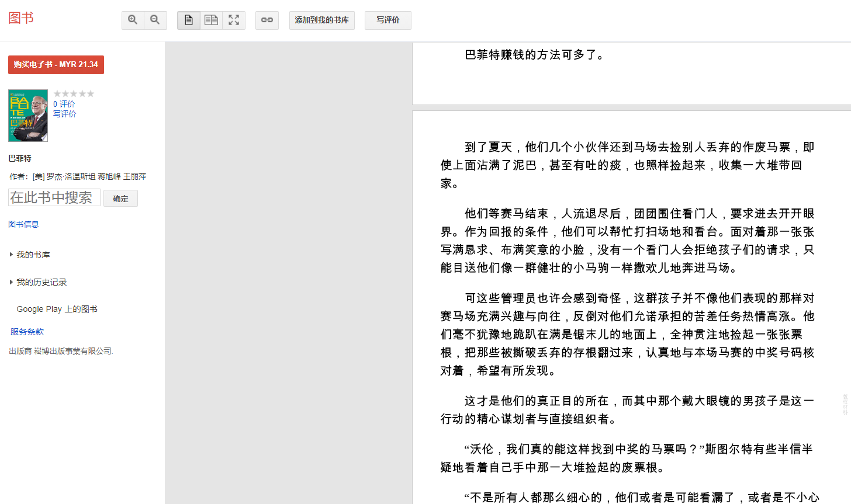Image resolution: width=851 pixels, height=504 pixels.
Task: Click 添加到我的书库 button
Action: pyautogui.click(x=321, y=20)
